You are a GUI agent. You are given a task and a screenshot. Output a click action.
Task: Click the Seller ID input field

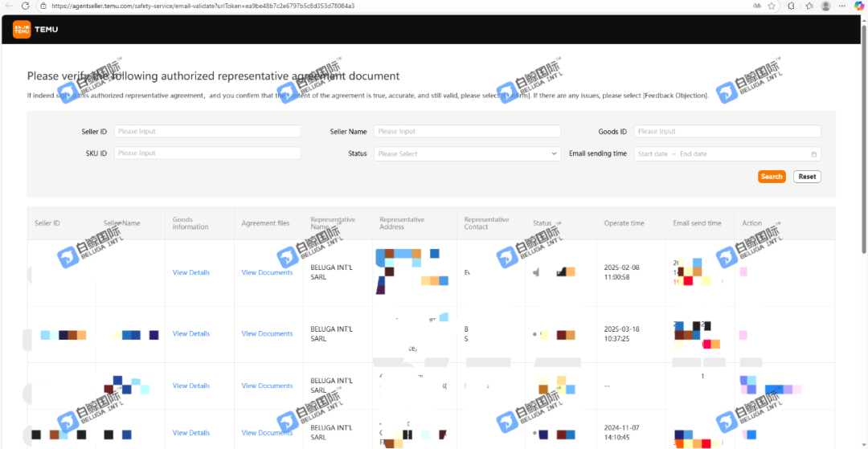pyautogui.click(x=207, y=132)
